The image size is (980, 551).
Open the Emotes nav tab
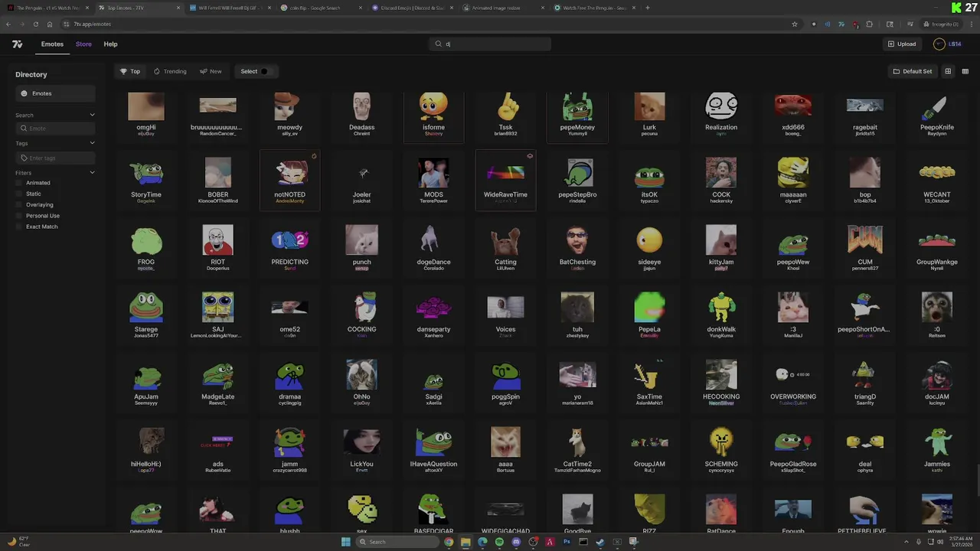[x=52, y=44]
